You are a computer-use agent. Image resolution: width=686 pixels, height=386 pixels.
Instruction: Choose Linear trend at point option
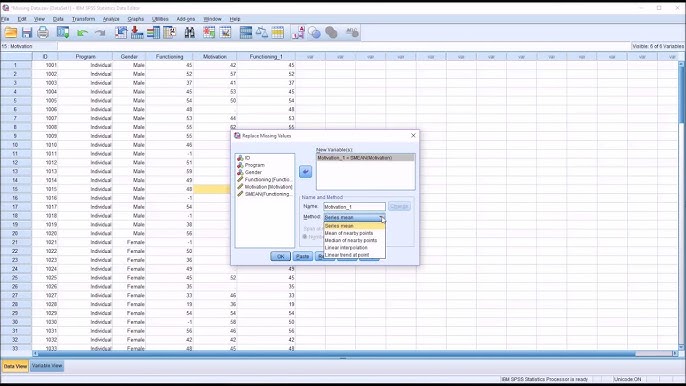(354, 255)
